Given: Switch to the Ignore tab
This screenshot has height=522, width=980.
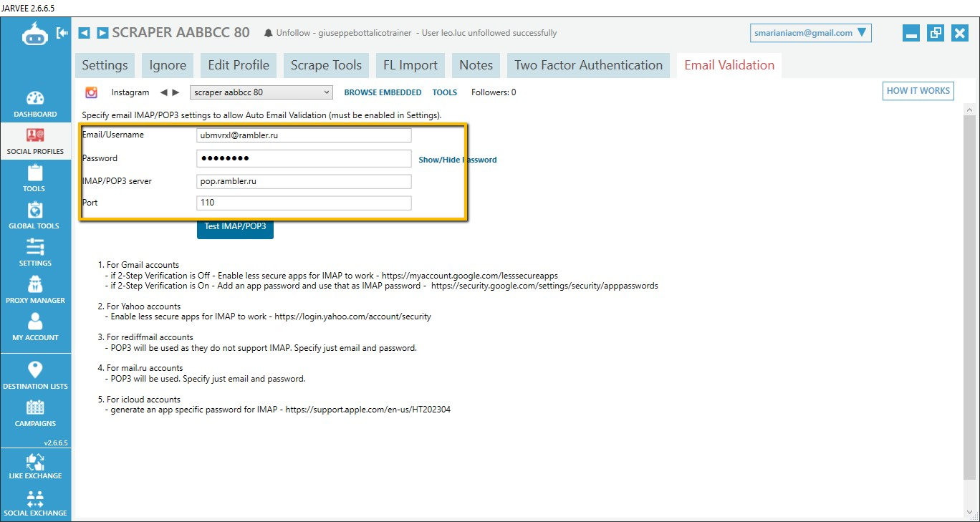Looking at the screenshot, I should (168, 65).
